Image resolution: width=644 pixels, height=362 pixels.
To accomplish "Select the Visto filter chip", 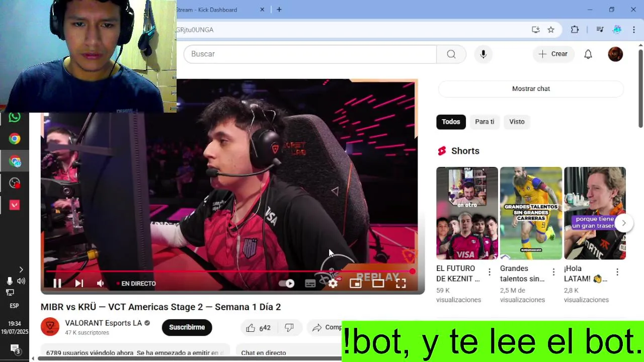I will click(x=517, y=122).
